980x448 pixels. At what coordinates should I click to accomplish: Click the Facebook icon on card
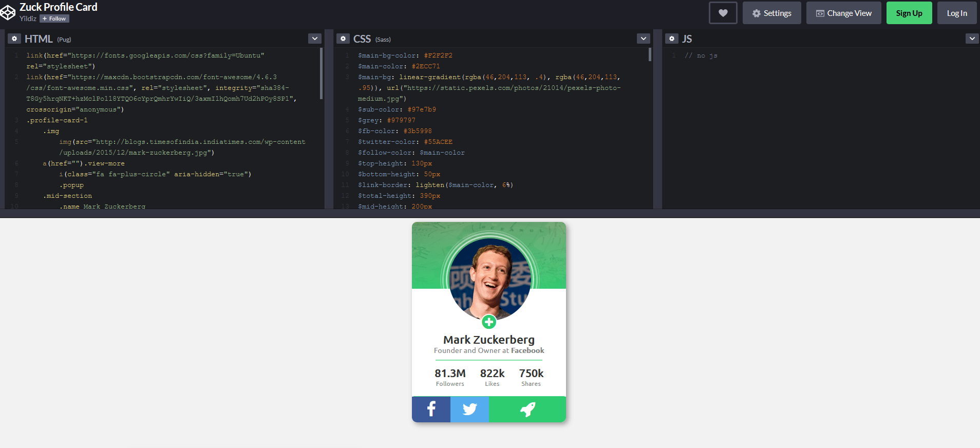(431, 409)
